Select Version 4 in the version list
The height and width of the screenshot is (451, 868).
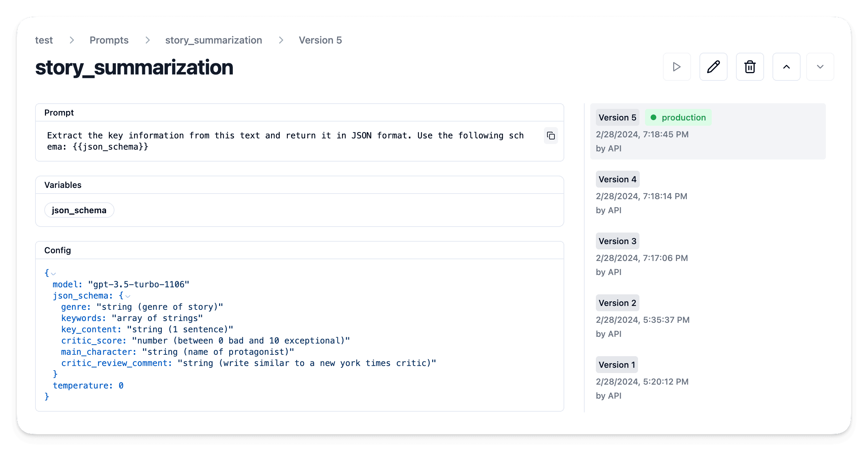point(617,179)
